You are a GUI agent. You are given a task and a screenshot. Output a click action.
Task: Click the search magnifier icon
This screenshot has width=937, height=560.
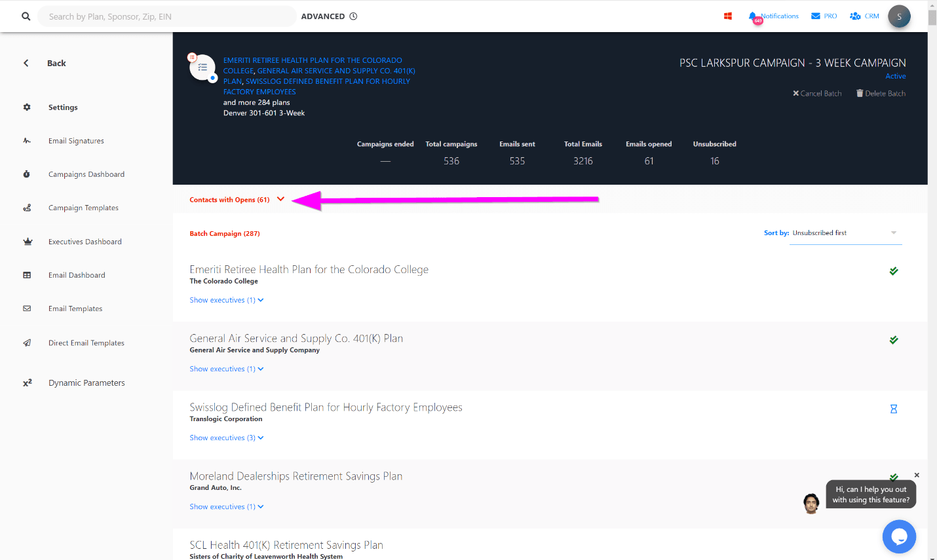click(26, 16)
